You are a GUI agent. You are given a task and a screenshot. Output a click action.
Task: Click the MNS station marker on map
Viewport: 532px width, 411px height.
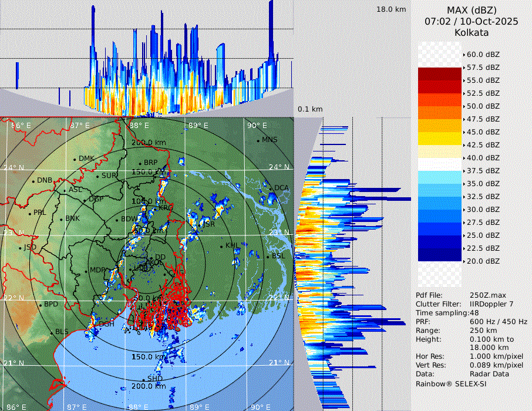pos(258,140)
